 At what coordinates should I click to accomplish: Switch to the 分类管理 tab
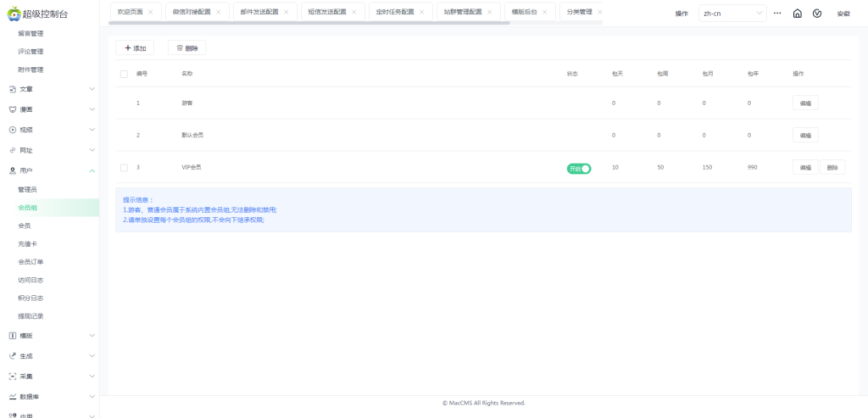(x=580, y=12)
